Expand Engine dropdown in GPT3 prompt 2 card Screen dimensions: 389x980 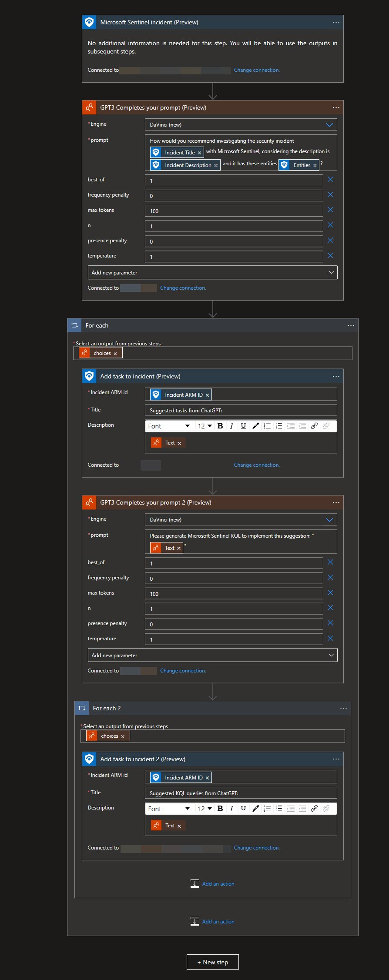pyautogui.click(x=329, y=520)
